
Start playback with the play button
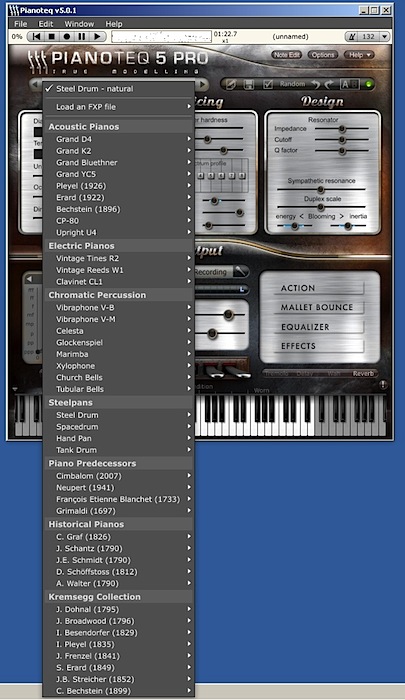coord(97,37)
